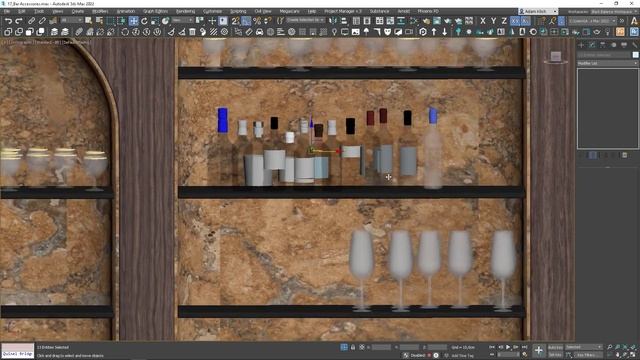Viewport: 640px width, 360px height.
Task: Open the Customize menu
Action: 212,11
